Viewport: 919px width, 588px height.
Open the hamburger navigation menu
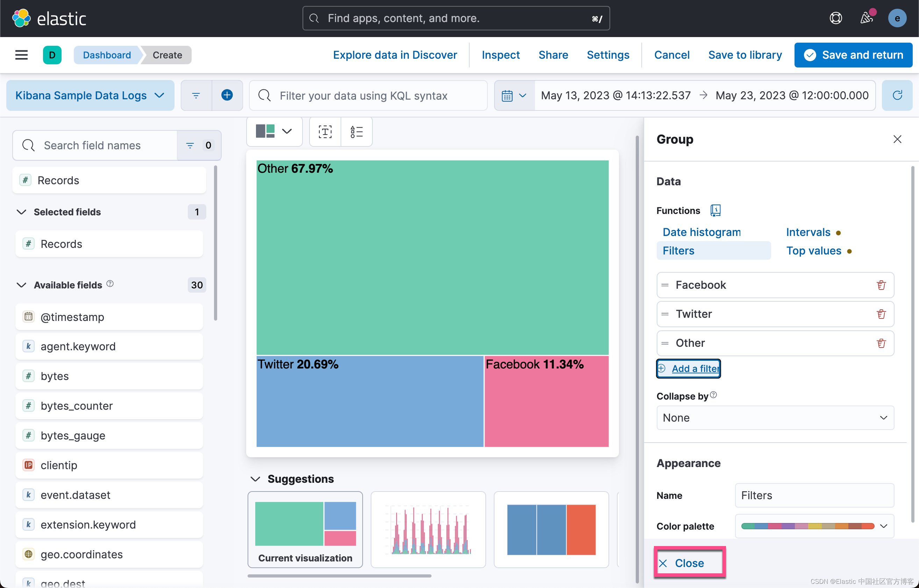click(x=21, y=55)
